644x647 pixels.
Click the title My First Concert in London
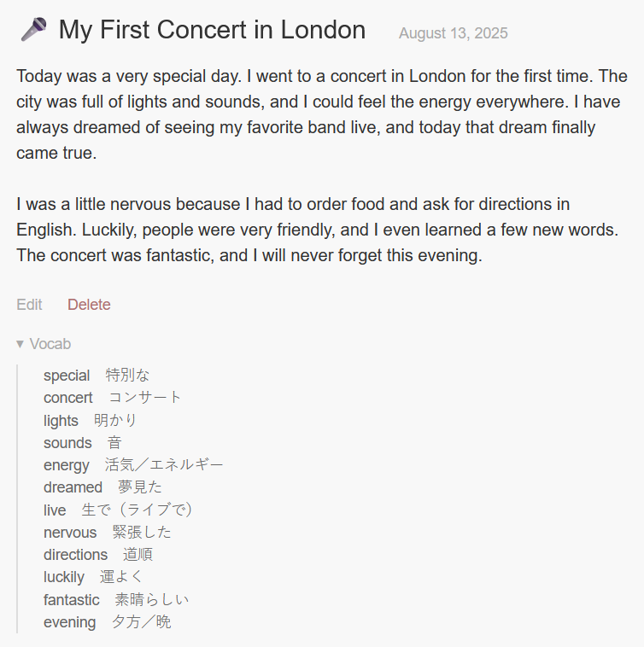(x=212, y=30)
